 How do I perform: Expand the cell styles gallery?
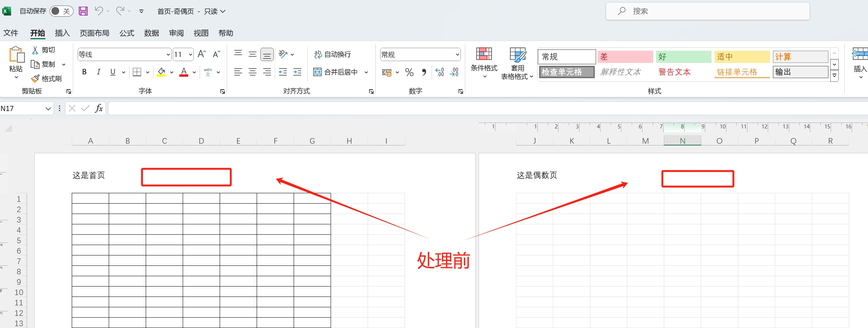(x=834, y=76)
